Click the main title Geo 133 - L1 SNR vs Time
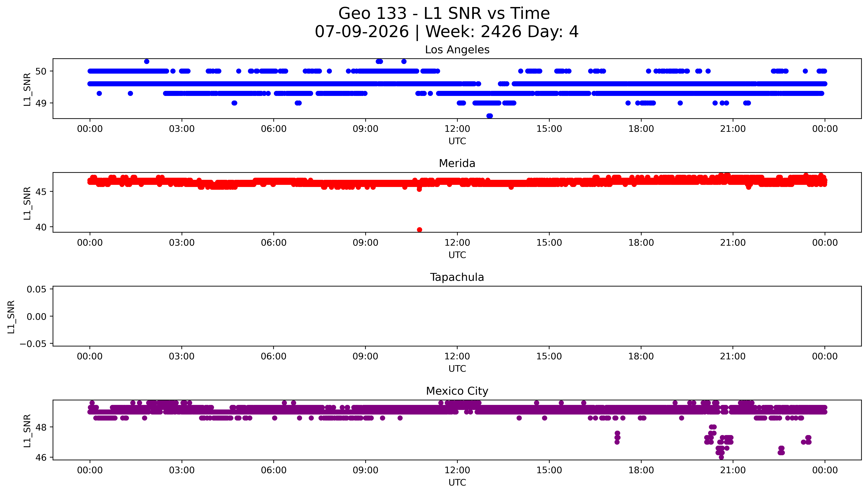The height and width of the screenshot is (494, 868). [x=444, y=14]
